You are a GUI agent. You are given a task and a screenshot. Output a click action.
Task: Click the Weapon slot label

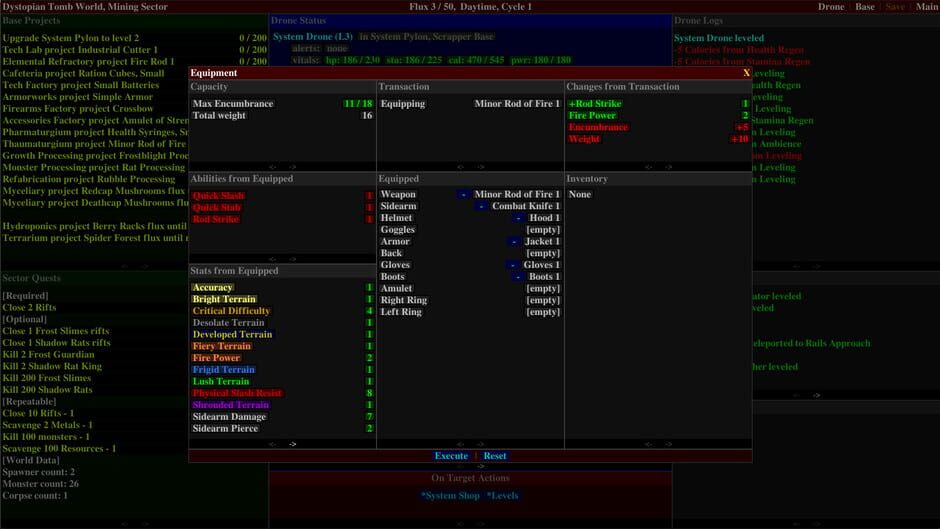tap(398, 194)
